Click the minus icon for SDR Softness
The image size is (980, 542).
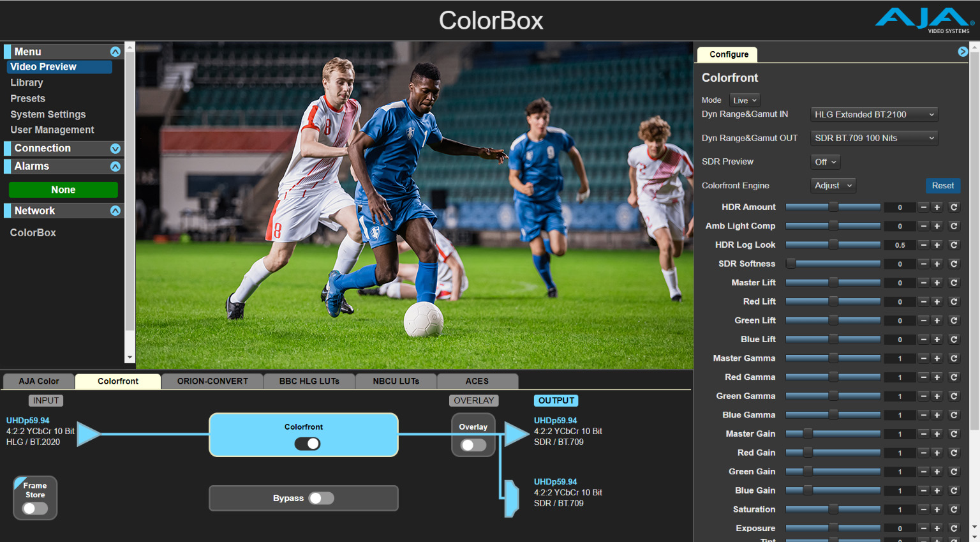click(923, 264)
